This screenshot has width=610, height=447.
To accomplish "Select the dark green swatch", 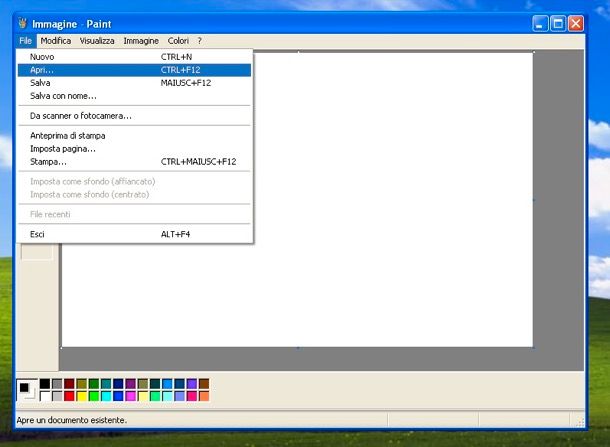I will [x=94, y=384].
